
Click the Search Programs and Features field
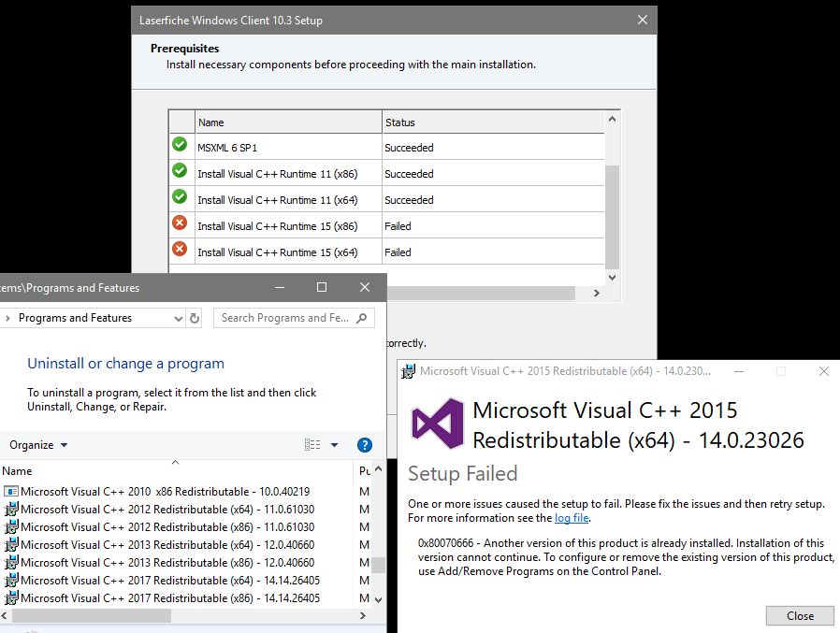285,318
